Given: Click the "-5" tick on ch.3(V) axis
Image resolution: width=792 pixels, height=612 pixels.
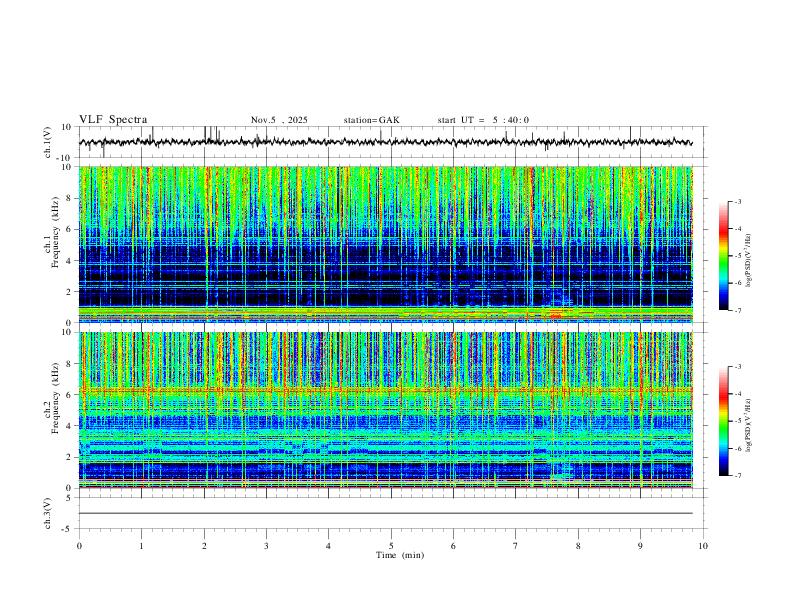Looking at the screenshot, I should coord(67,529).
